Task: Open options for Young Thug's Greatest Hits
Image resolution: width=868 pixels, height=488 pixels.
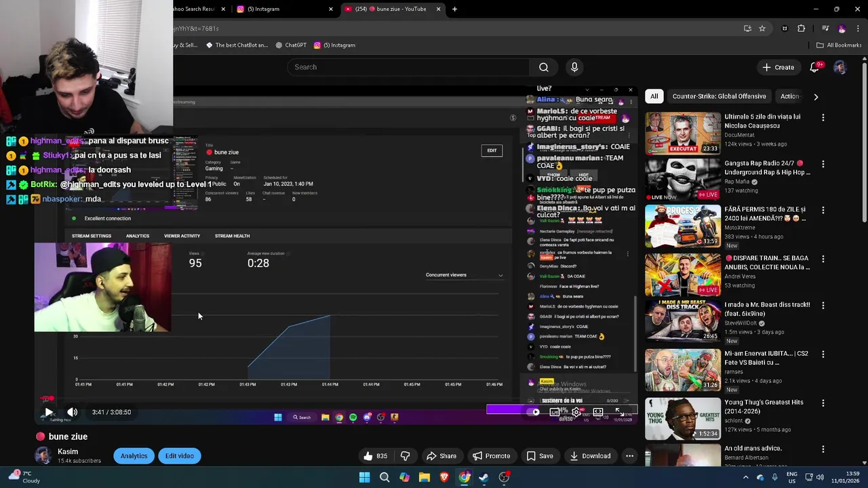Action: tap(823, 403)
